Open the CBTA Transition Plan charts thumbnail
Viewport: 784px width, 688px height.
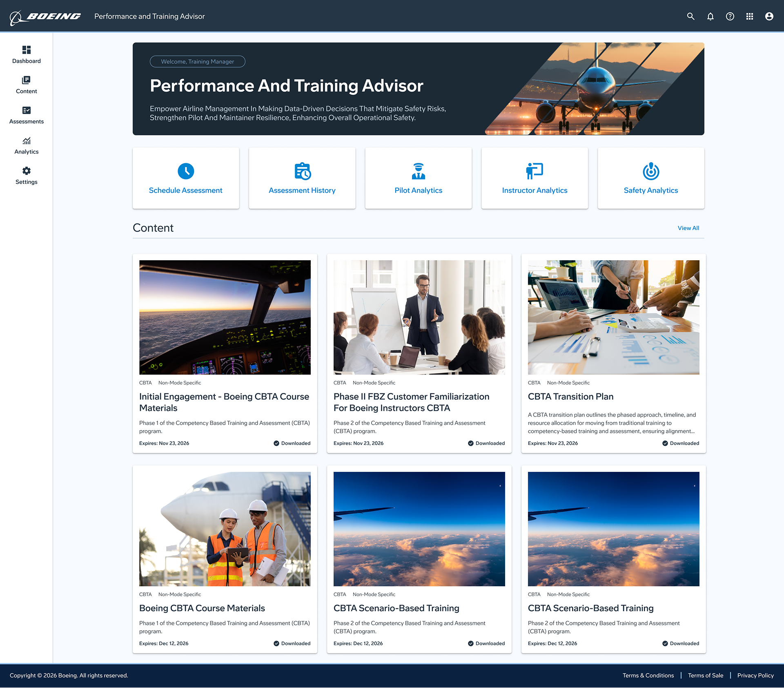pos(614,317)
